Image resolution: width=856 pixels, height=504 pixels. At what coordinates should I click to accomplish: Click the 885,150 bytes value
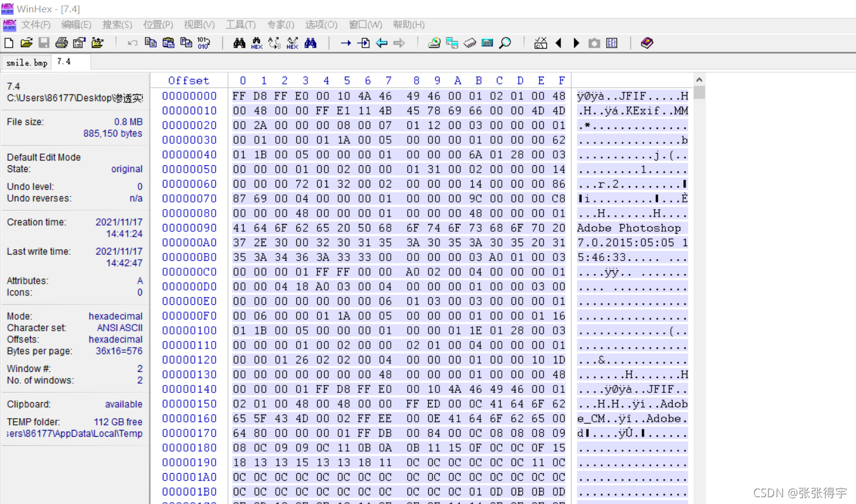pyautogui.click(x=113, y=133)
